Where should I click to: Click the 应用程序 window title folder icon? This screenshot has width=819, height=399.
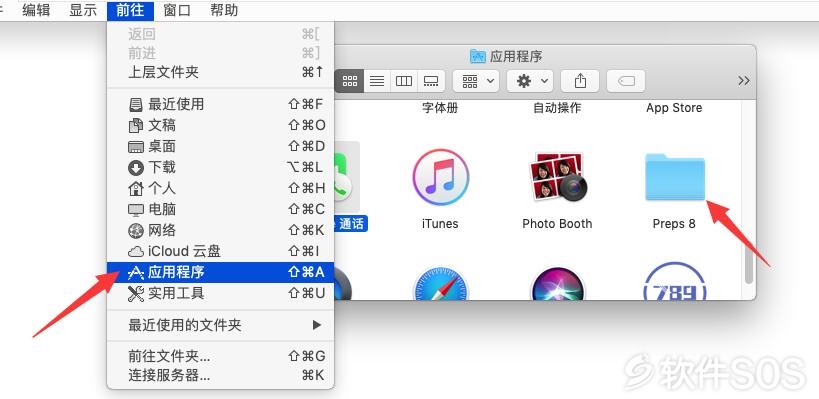[x=478, y=56]
